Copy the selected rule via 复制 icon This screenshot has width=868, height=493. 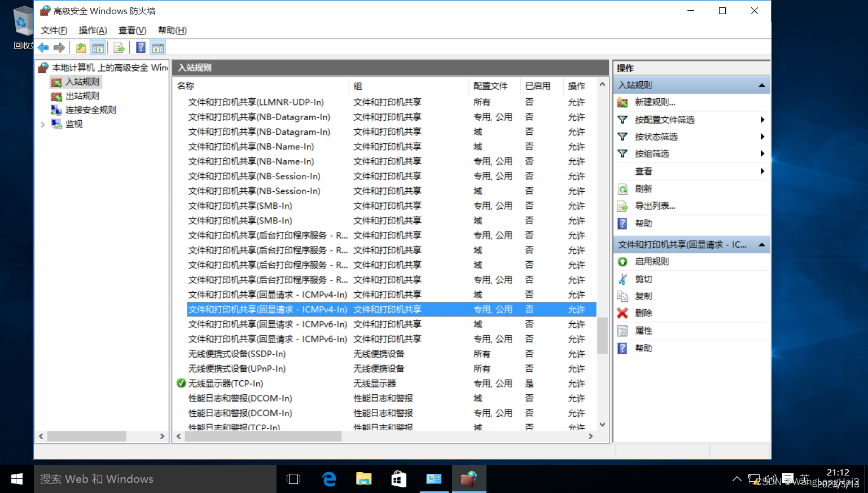tap(623, 296)
